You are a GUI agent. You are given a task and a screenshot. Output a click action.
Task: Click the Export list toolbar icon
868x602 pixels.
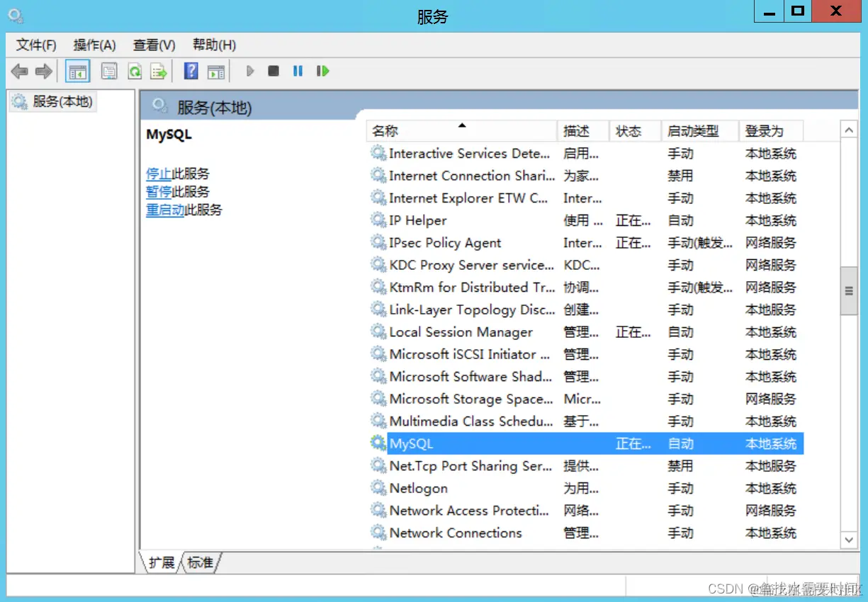point(159,71)
